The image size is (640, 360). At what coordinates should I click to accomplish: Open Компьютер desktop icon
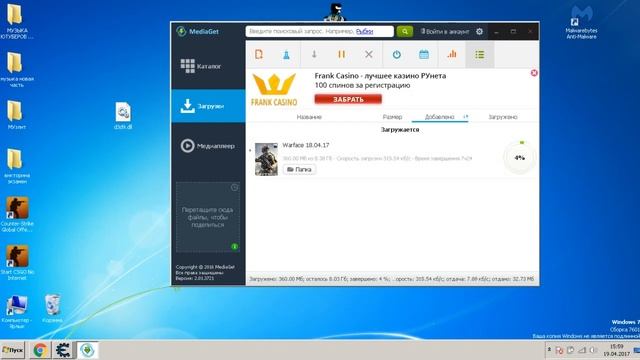[17, 311]
